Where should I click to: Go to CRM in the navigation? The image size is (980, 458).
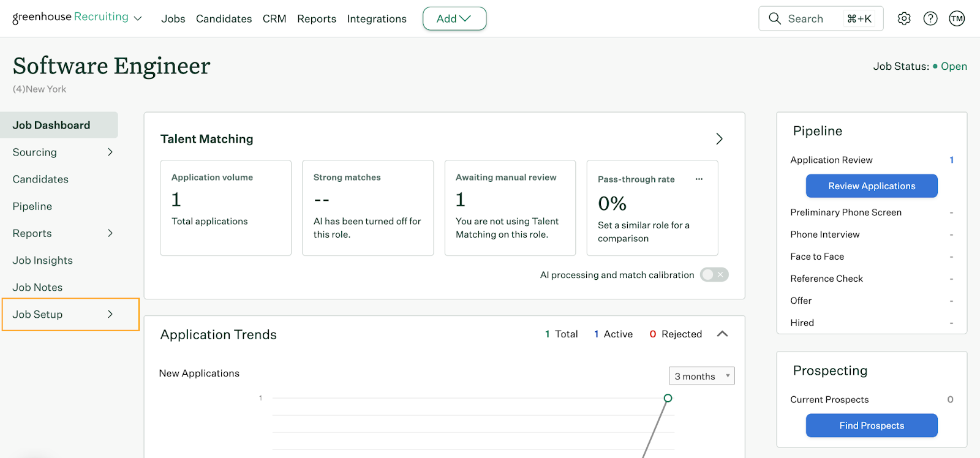[274, 19]
